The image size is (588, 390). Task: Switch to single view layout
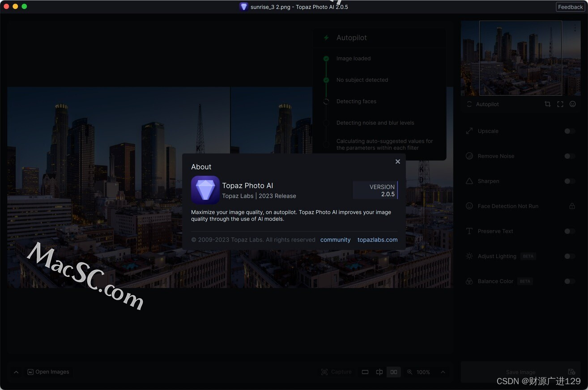coord(365,372)
